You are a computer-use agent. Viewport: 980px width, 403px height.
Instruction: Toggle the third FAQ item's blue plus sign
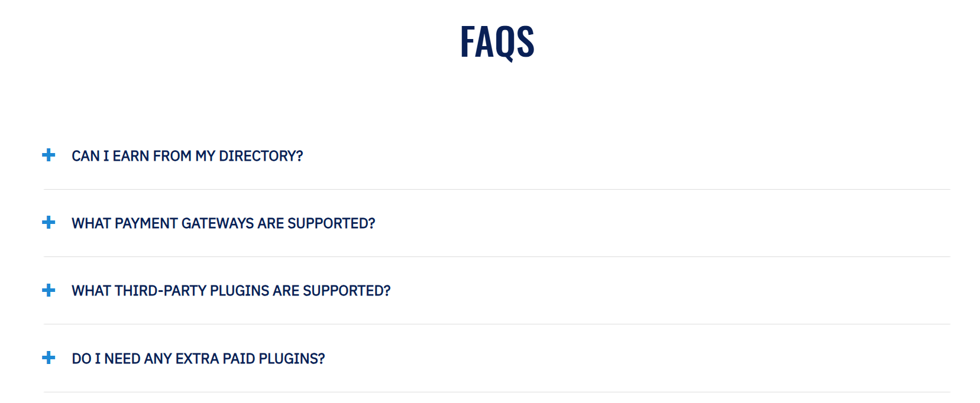click(x=48, y=290)
